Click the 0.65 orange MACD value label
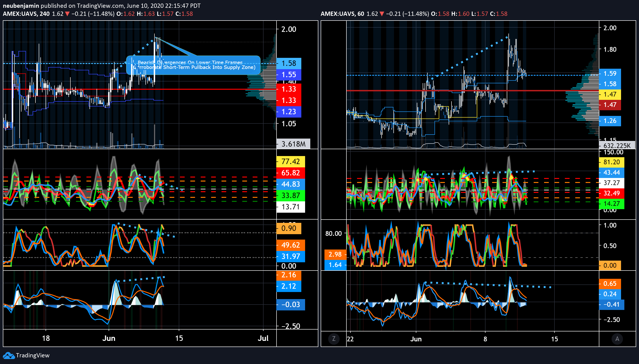This screenshot has width=639, height=364. (610, 284)
